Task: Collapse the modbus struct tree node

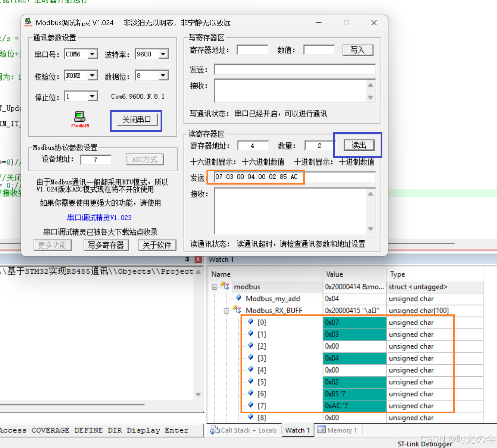Action: tap(215, 287)
